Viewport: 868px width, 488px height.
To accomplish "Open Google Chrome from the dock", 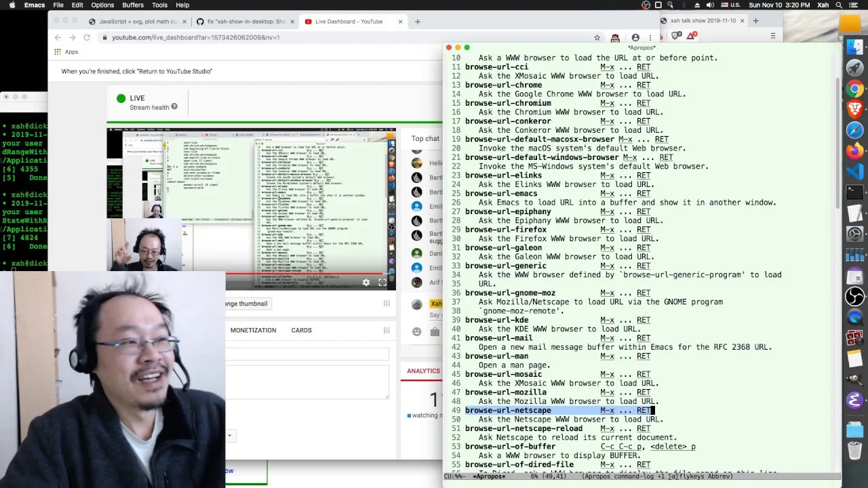I will click(855, 89).
